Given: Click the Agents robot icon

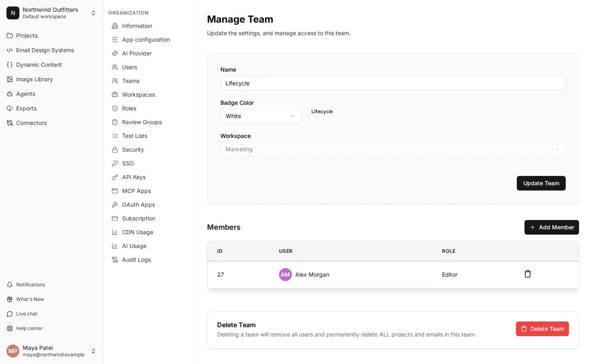Looking at the screenshot, I should coord(10,94).
